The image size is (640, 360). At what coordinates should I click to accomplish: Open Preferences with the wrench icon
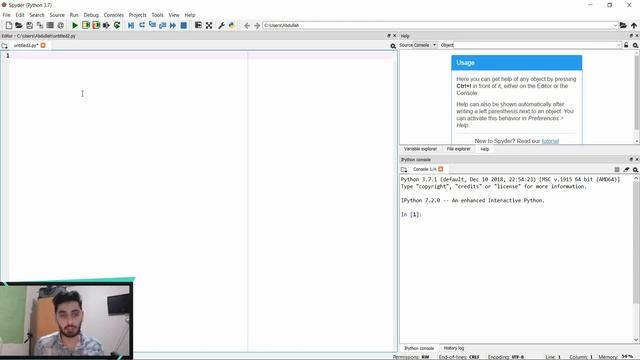click(221, 25)
